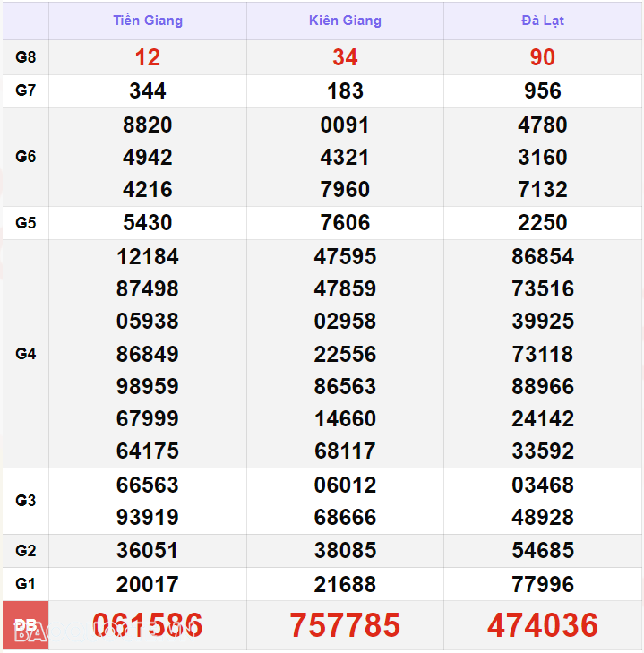
Task: Select the G8 prize row label
Action: pyautogui.click(x=26, y=57)
